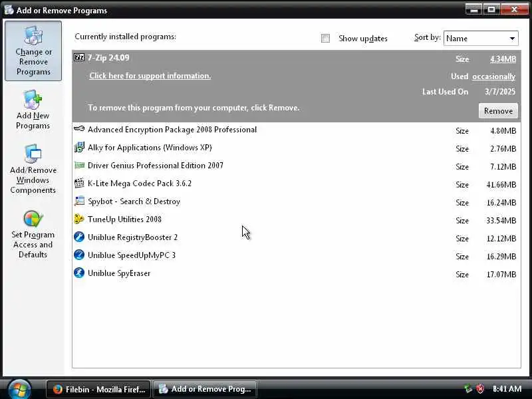Screen dimensions: 532x399
Task: Click the Change or Remove Programs icon
Action: (33, 35)
